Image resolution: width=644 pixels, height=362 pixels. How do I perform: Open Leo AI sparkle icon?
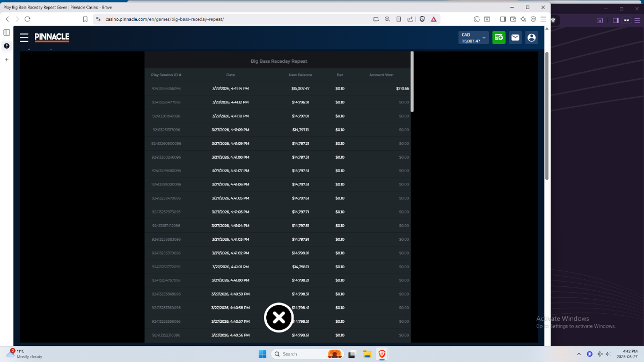[x=523, y=19]
